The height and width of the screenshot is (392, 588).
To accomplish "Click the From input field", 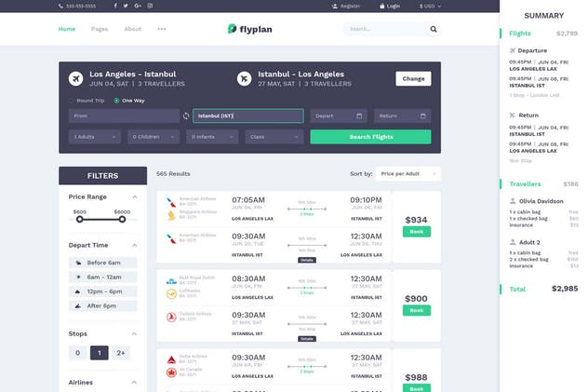I will tap(124, 115).
